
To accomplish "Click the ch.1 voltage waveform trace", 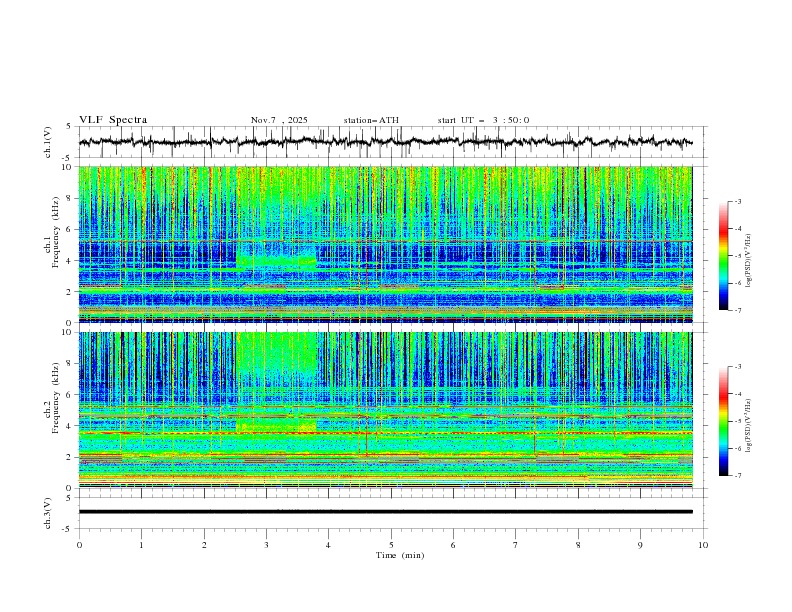I will pyautogui.click(x=385, y=142).
